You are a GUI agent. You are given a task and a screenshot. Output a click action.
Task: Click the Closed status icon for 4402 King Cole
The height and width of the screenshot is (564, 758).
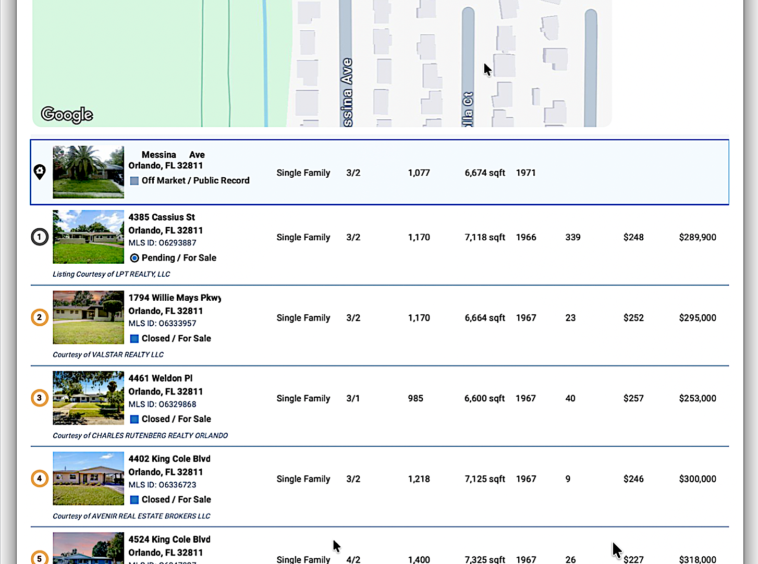(x=134, y=500)
